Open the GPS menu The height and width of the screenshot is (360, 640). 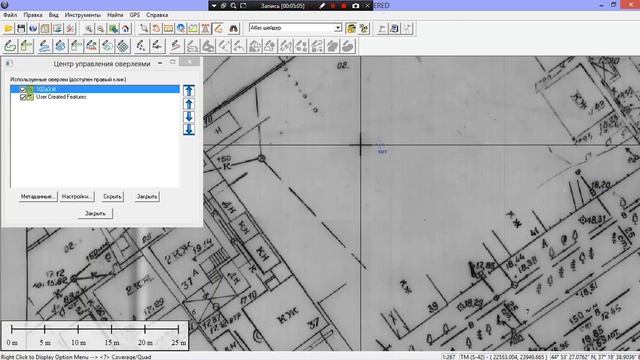(x=135, y=15)
